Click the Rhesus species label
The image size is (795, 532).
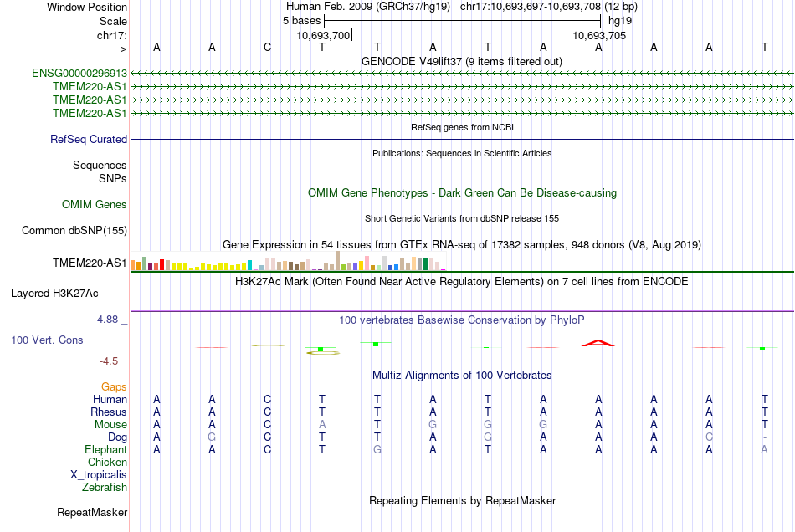pyautogui.click(x=109, y=412)
